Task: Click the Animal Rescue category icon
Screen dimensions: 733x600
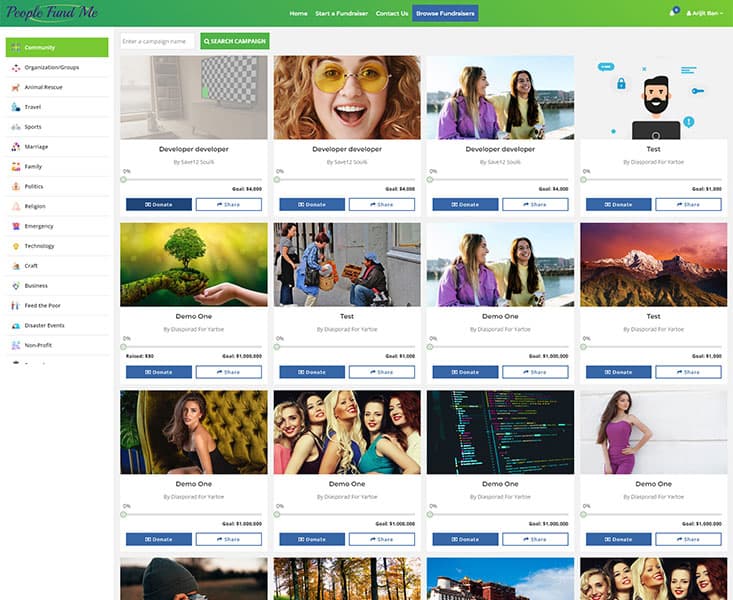Action: (16, 87)
